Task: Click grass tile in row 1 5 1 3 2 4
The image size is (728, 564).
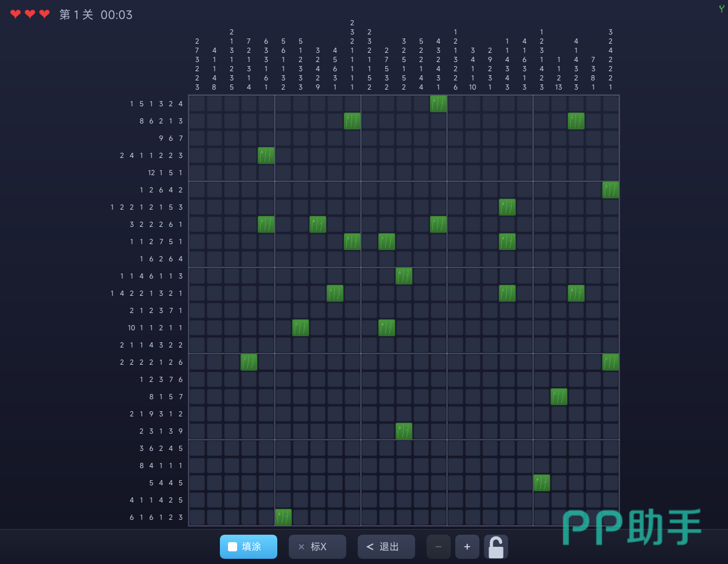Action: [438, 104]
